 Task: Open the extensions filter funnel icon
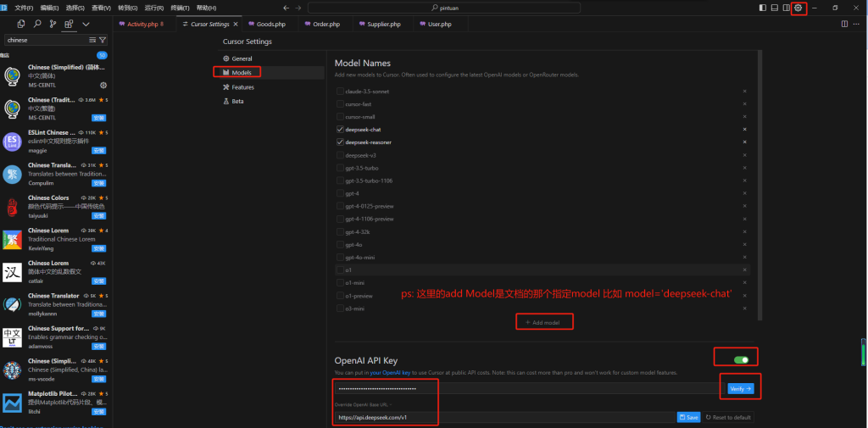[103, 40]
